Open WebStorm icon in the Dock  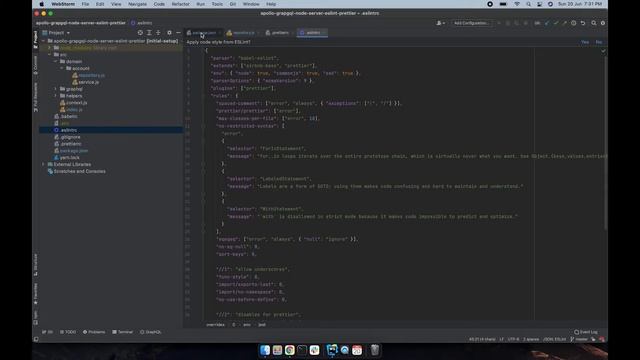(x=332, y=350)
